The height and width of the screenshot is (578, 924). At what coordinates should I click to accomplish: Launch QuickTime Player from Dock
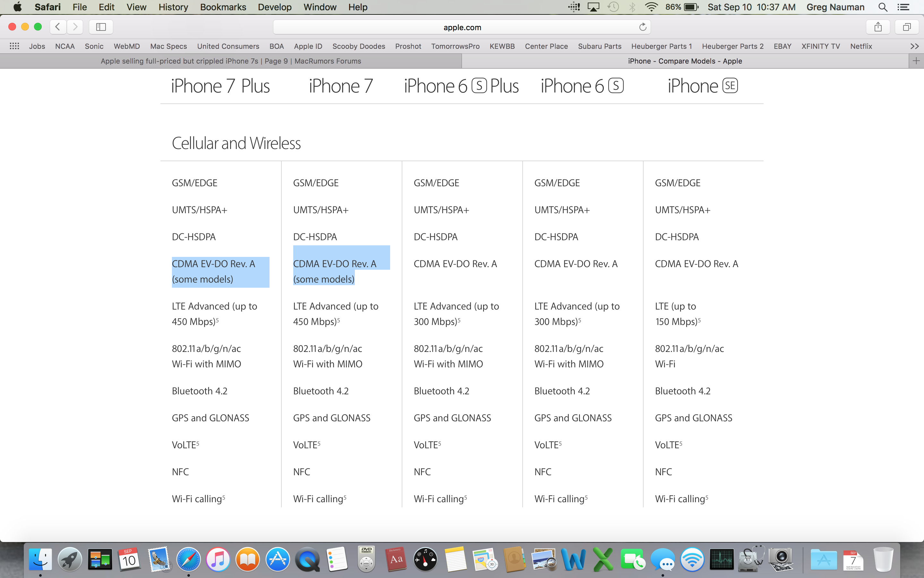tap(307, 559)
